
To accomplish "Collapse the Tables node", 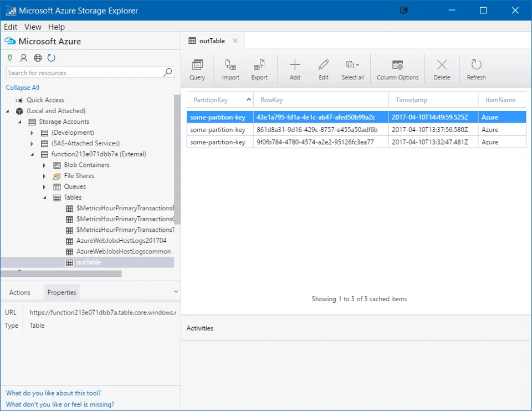I will pyautogui.click(x=44, y=198).
